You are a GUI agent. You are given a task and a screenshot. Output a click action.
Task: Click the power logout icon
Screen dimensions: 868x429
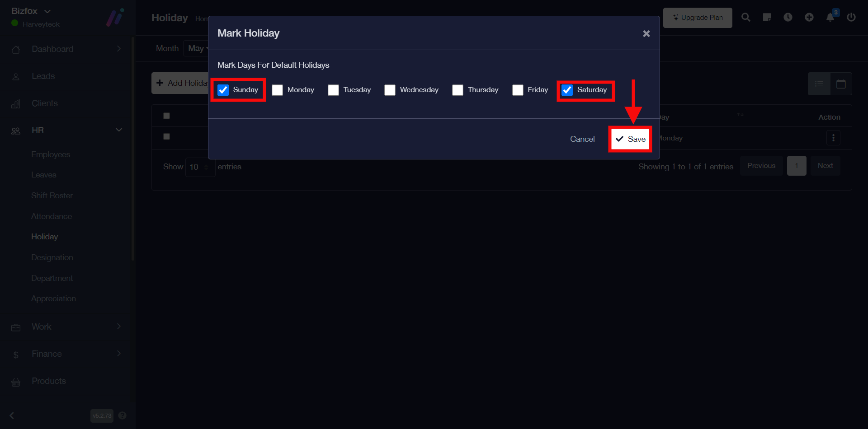point(851,18)
